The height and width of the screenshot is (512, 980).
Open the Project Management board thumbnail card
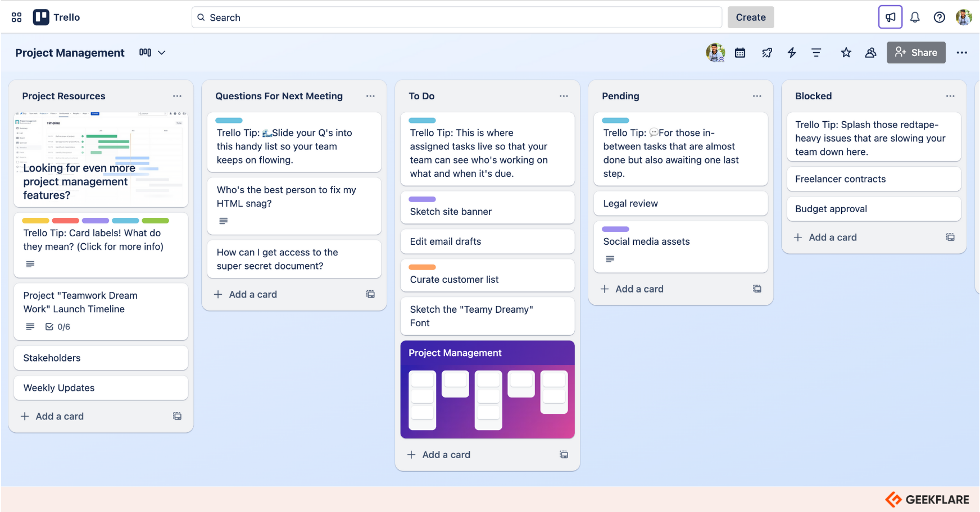[x=488, y=390]
